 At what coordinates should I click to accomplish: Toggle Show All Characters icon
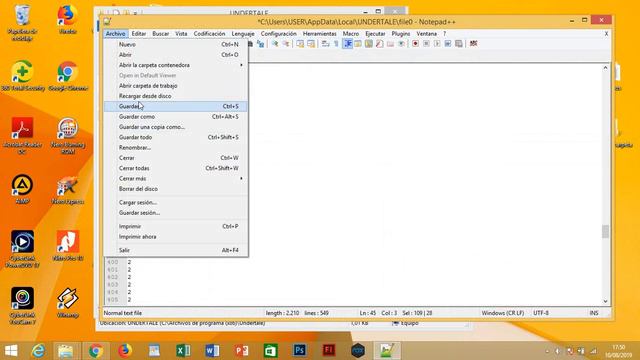(336, 44)
